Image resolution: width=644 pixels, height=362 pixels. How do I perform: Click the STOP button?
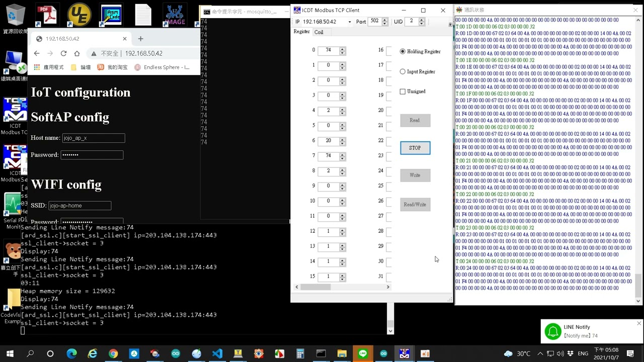(415, 148)
